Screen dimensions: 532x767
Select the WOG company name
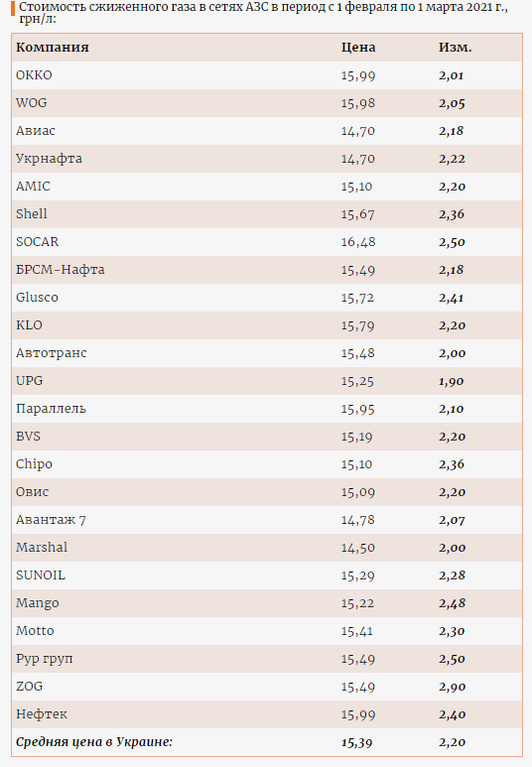tap(32, 103)
